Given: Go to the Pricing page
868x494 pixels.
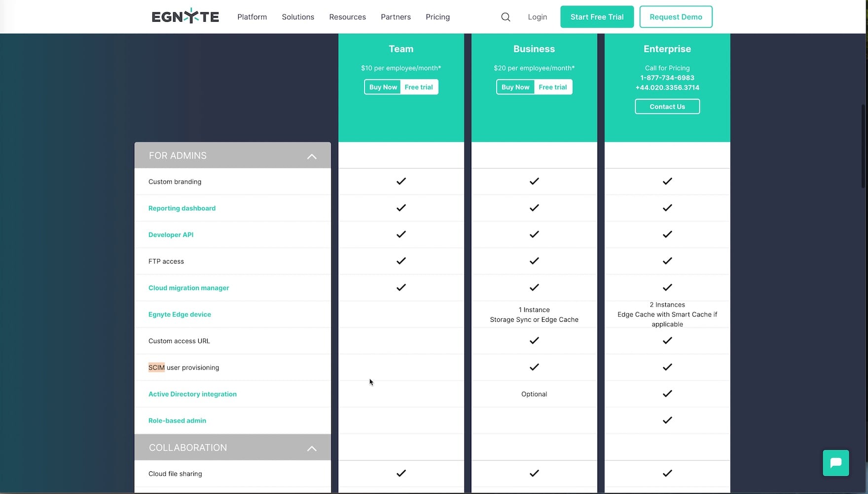Looking at the screenshot, I should (437, 17).
